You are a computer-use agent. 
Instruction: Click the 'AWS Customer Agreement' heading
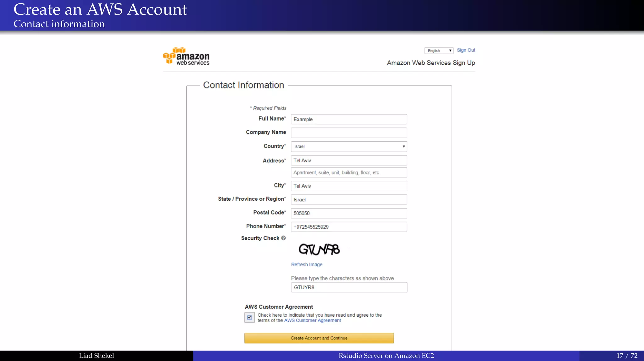click(279, 307)
